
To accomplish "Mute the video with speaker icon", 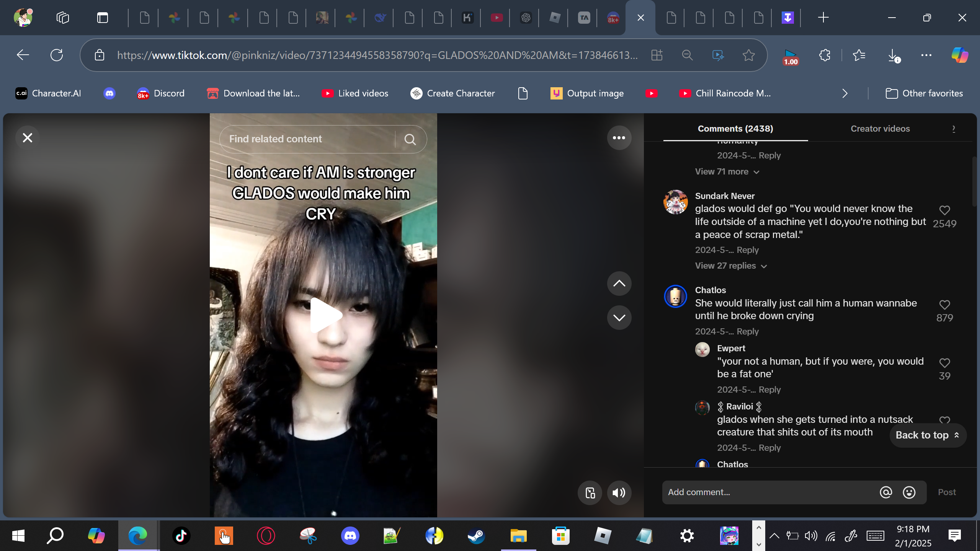I will point(619,493).
